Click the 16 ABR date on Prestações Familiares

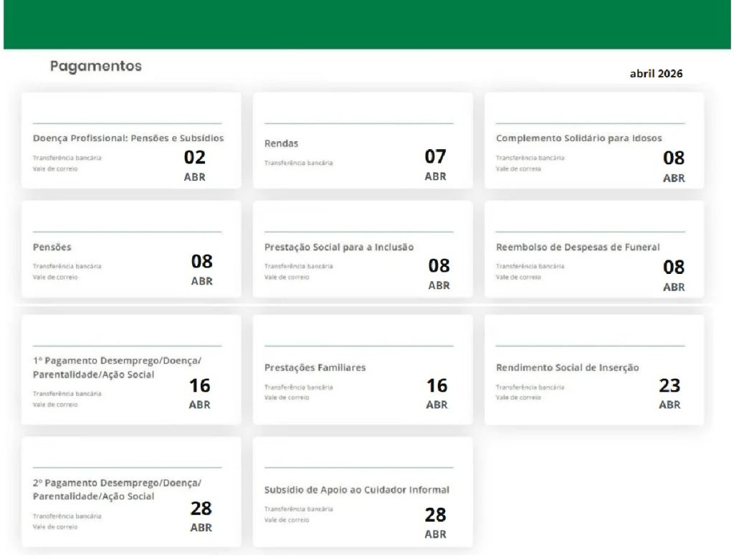pyautogui.click(x=437, y=393)
